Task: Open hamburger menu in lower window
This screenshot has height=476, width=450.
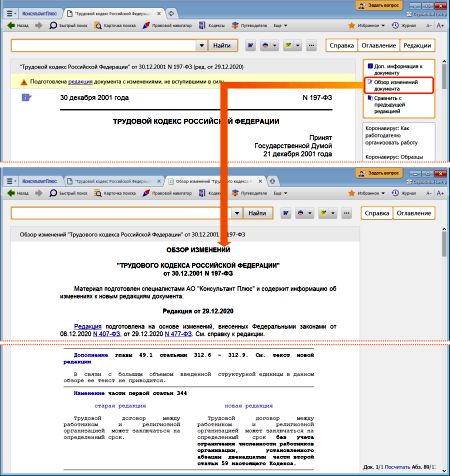Action: coord(11,181)
